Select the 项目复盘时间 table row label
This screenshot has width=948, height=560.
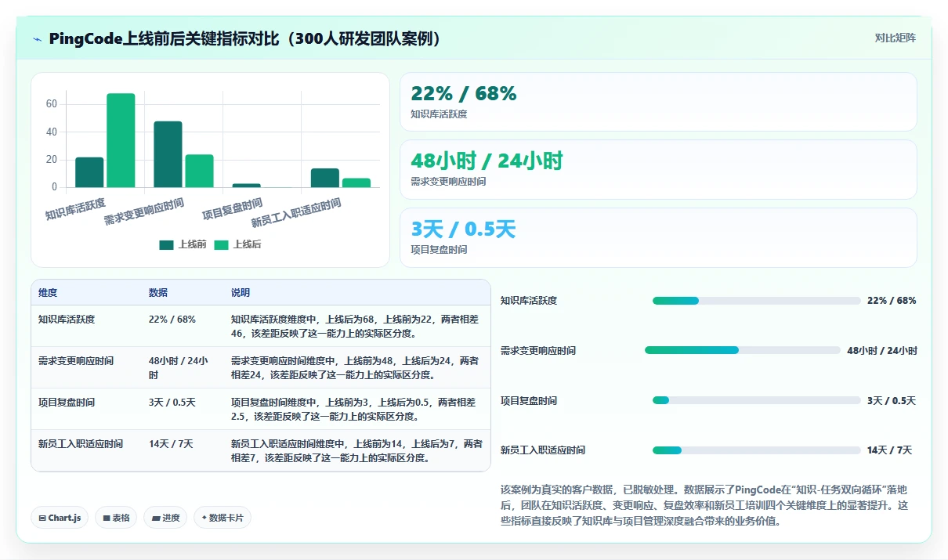pos(67,403)
